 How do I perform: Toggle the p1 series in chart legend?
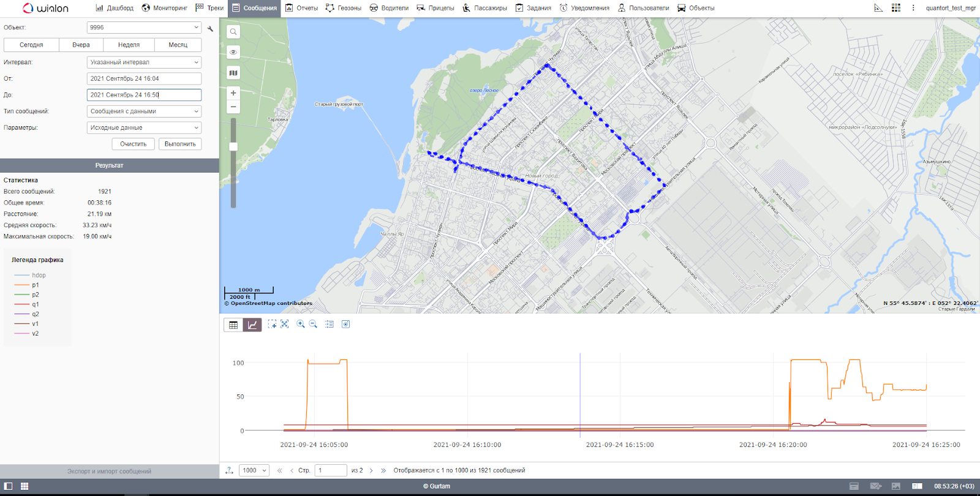pyautogui.click(x=35, y=285)
